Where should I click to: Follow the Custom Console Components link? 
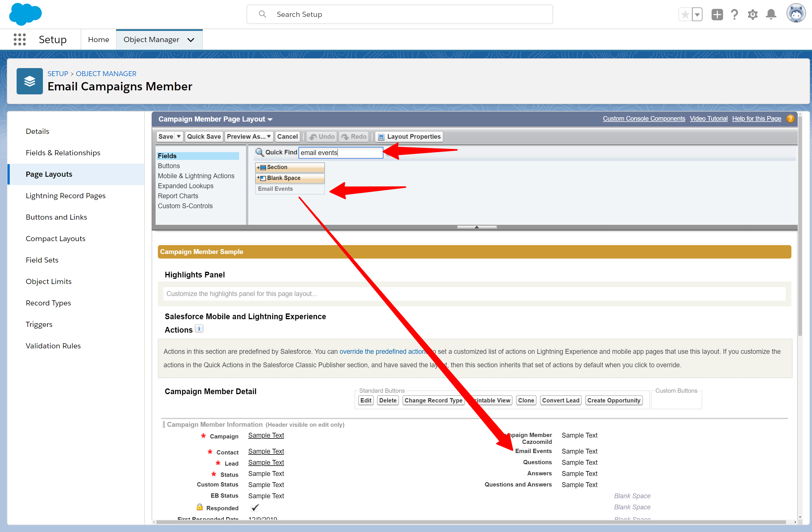point(644,119)
